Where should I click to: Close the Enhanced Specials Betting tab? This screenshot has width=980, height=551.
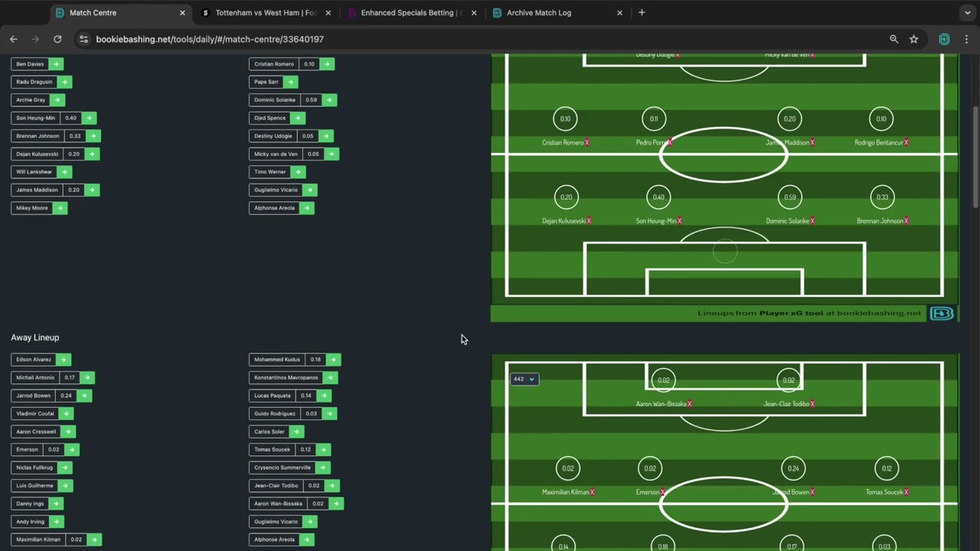(474, 13)
